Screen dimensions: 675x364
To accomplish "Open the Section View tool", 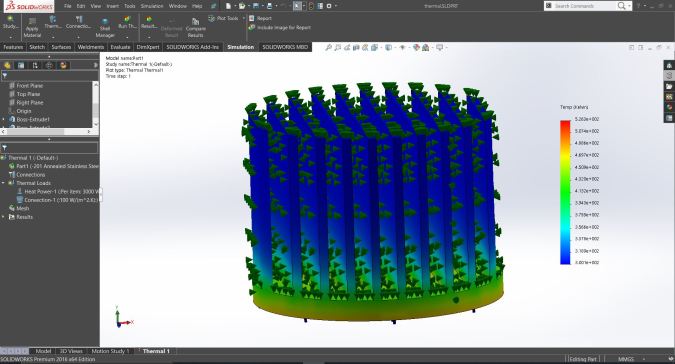I will click(356, 48).
